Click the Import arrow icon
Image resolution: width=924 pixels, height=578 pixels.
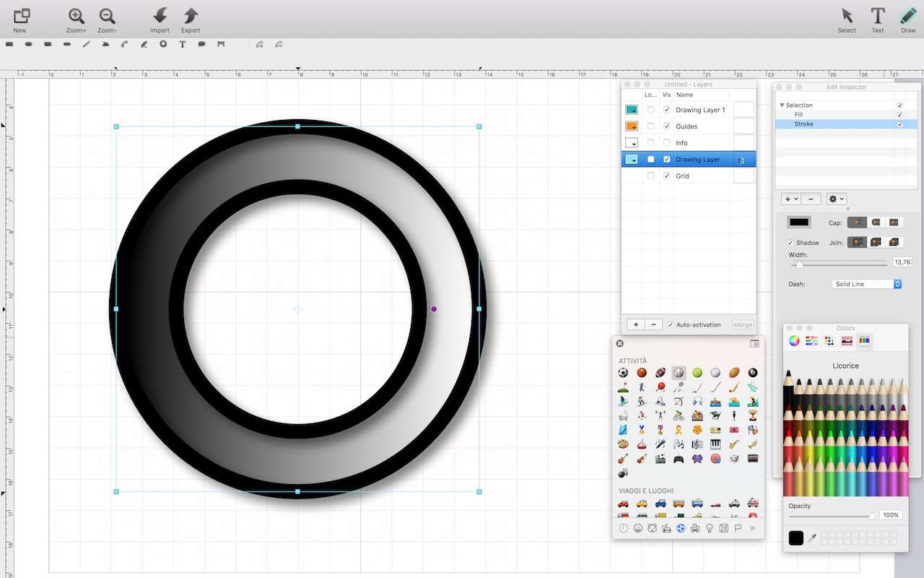pos(160,16)
